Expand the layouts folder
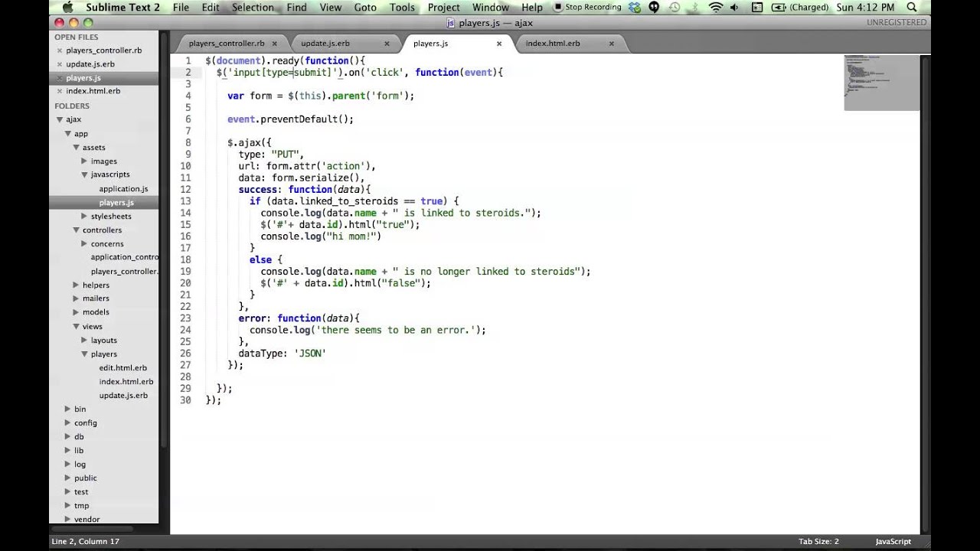The image size is (980, 551). click(x=84, y=340)
